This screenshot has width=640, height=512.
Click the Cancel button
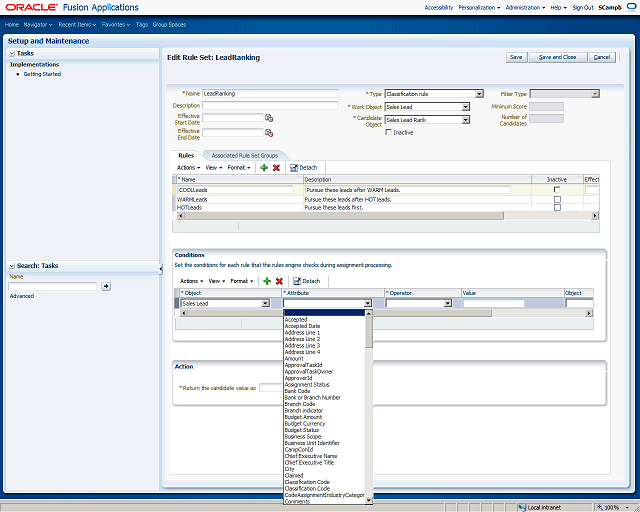602,57
